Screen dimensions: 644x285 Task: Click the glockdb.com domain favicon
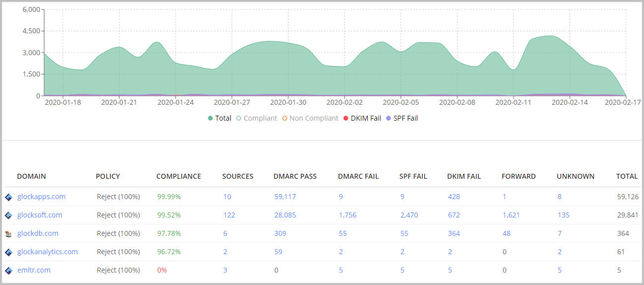pyautogui.click(x=8, y=234)
